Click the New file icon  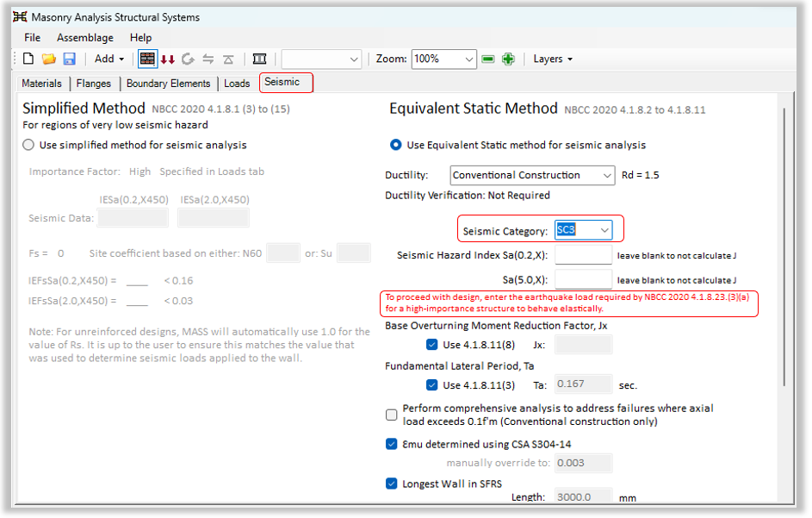pyautogui.click(x=28, y=59)
